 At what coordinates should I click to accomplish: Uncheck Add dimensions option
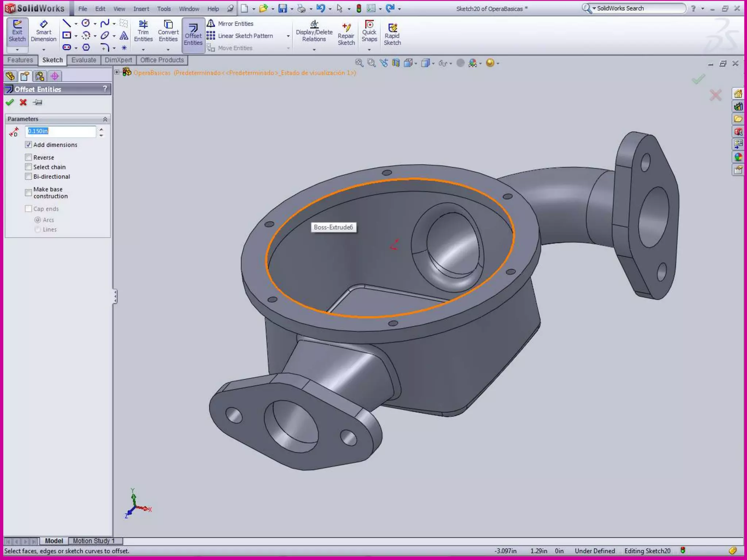click(x=28, y=145)
